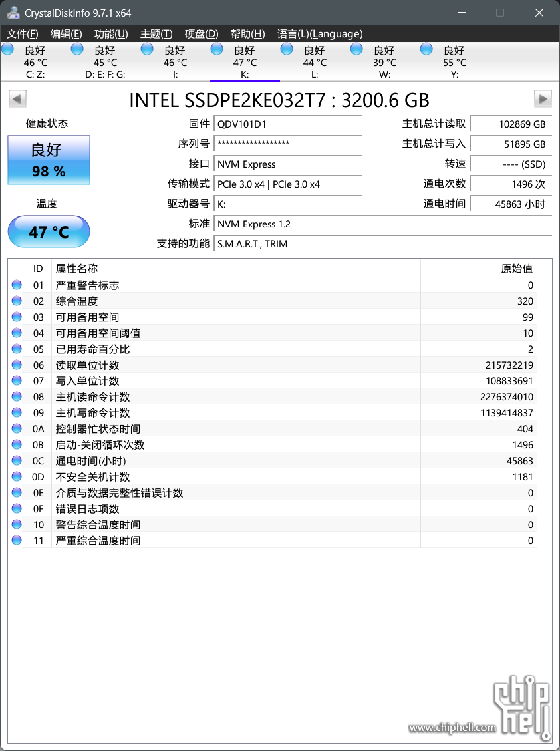Select the D: E: F: G: disk orb
The image size is (560, 751).
77,49
